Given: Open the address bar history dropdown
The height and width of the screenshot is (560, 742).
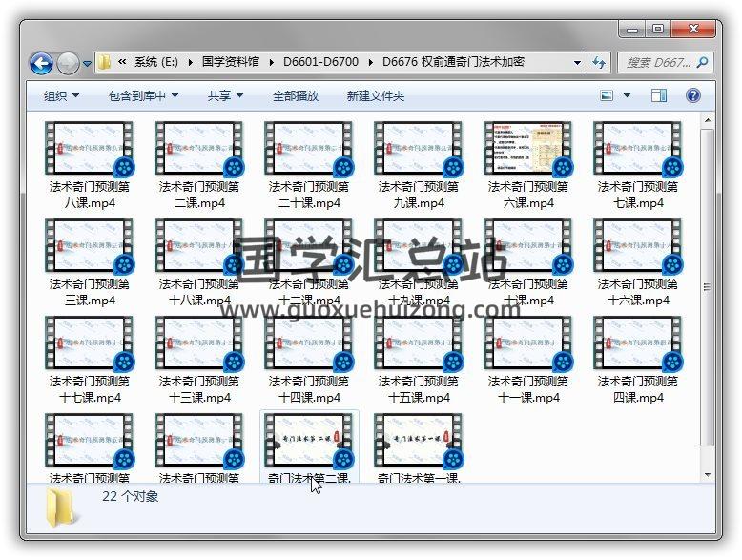Looking at the screenshot, I should pyautogui.click(x=577, y=63).
